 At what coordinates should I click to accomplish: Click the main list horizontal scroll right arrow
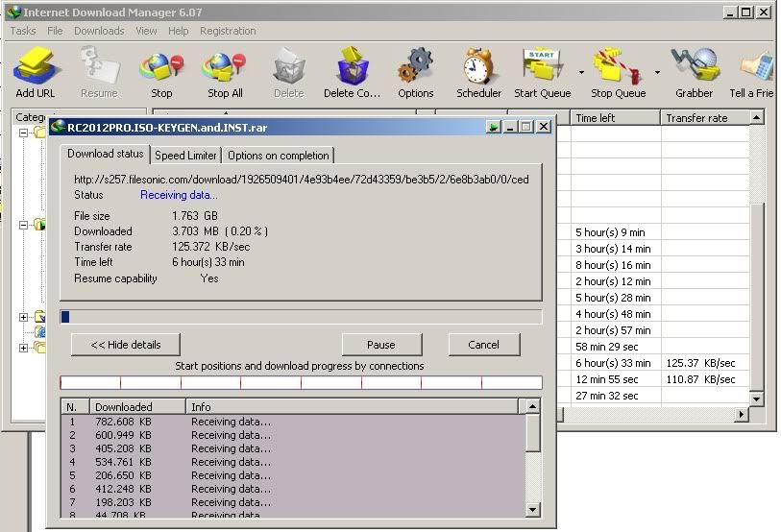pos(742,414)
